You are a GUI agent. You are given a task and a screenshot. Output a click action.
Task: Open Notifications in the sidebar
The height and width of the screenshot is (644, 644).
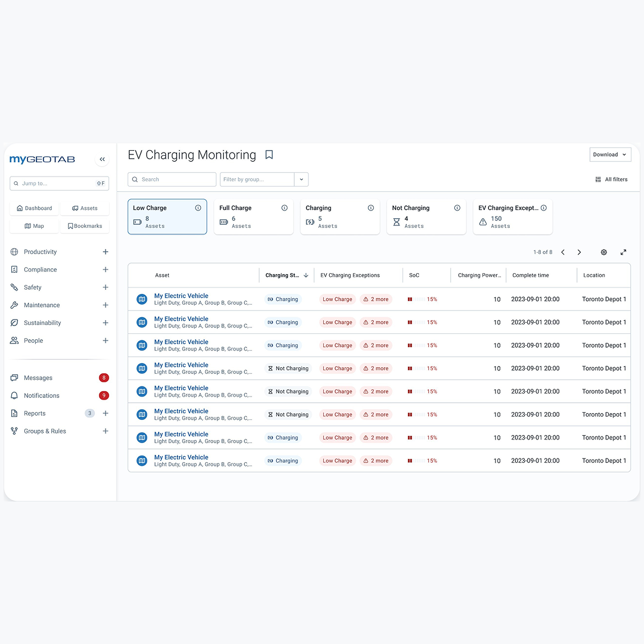tap(42, 396)
